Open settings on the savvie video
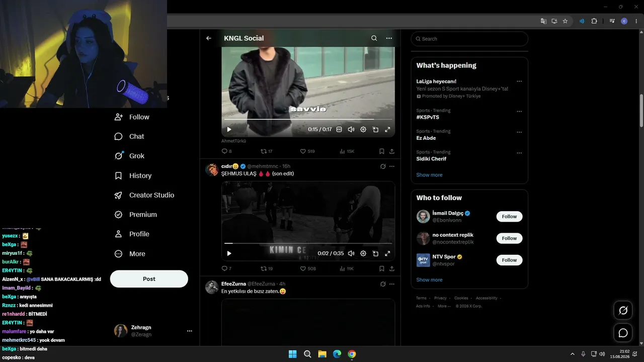The width and height of the screenshot is (644, 362). coord(363,129)
